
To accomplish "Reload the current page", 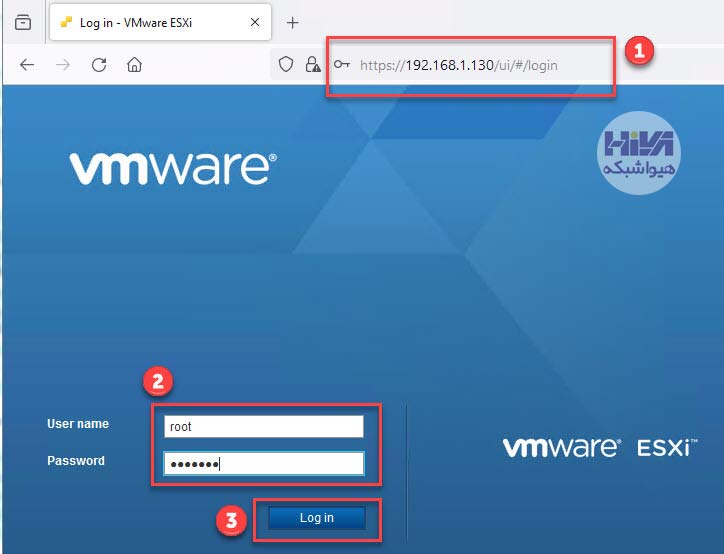I will [99, 65].
